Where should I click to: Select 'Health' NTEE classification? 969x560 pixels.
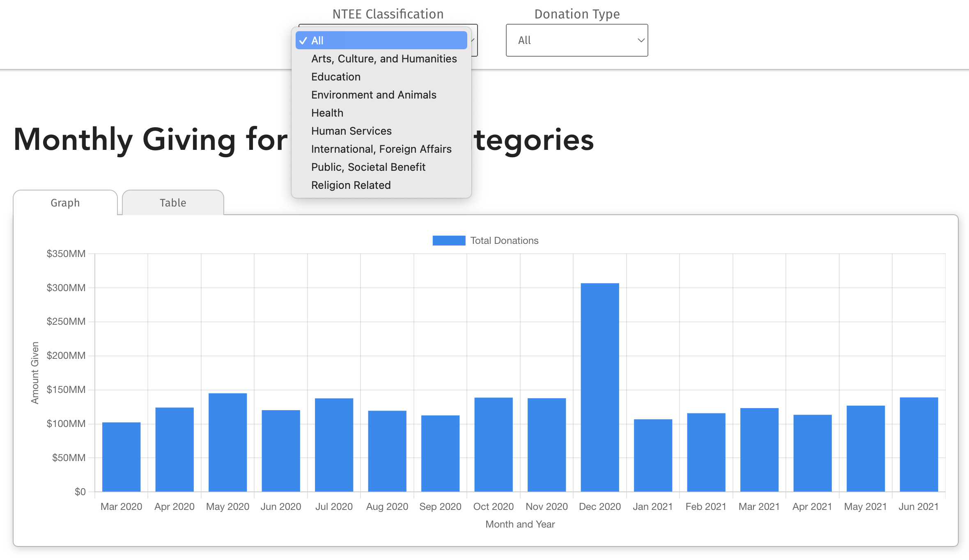(x=327, y=112)
